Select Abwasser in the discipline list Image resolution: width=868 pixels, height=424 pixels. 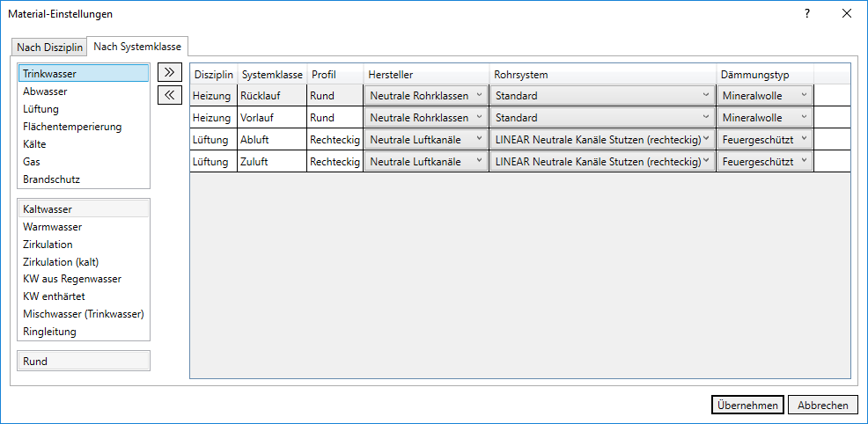[84, 91]
